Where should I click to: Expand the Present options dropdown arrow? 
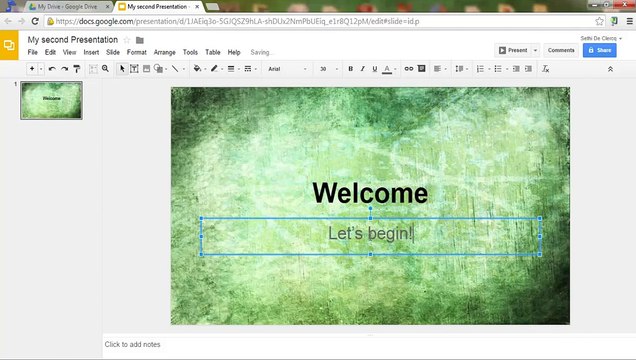point(535,50)
